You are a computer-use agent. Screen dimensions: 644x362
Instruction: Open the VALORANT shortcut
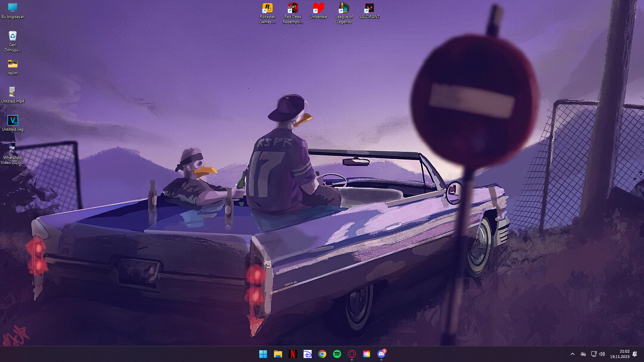(x=369, y=11)
